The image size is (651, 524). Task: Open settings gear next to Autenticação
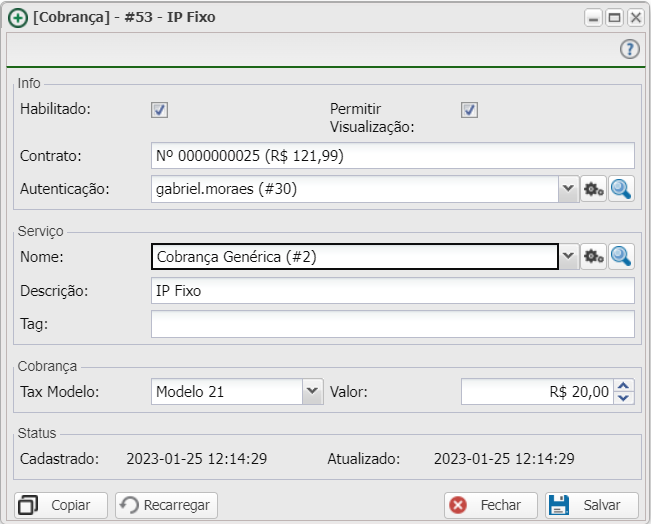click(594, 189)
